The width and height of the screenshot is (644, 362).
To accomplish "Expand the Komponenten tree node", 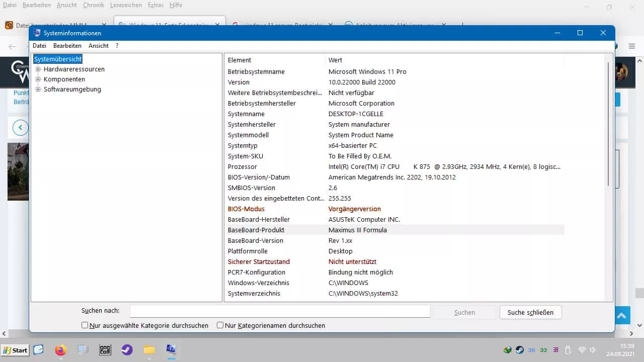I will click(x=38, y=79).
